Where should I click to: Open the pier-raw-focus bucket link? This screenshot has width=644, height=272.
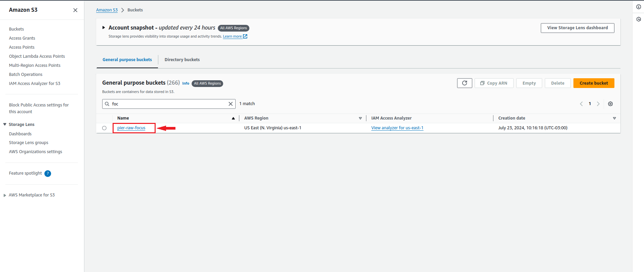[x=131, y=128]
